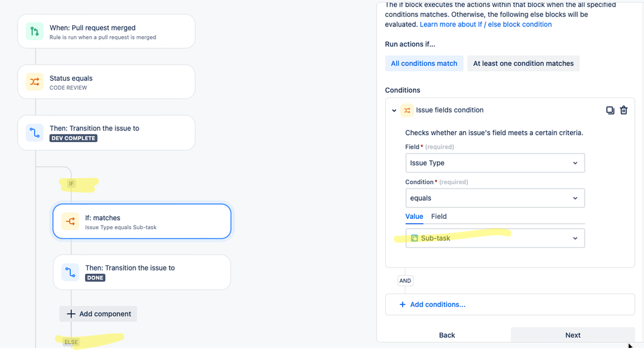Click the Back button
The width and height of the screenshot is (644, 350).
447,335
